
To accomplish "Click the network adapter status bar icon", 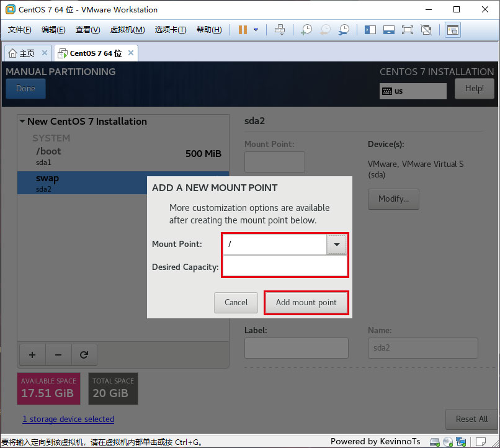I will tap(461, 442).
